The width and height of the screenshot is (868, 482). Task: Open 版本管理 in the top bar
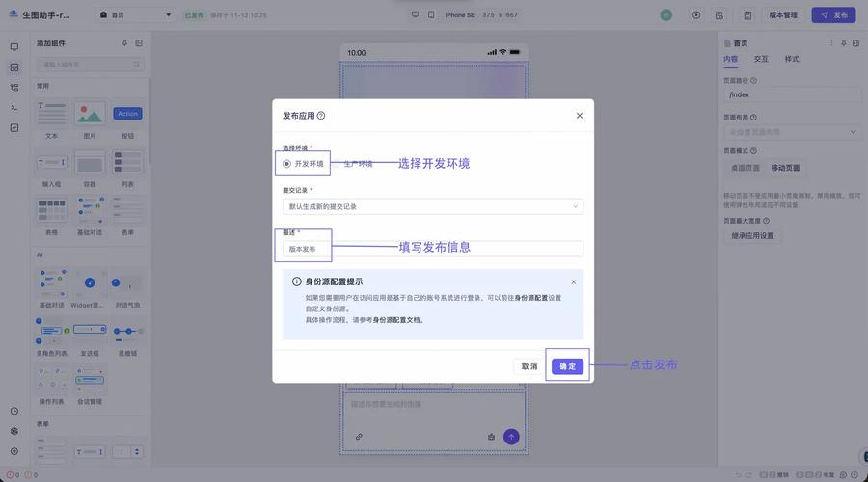[x=783, y=15]
